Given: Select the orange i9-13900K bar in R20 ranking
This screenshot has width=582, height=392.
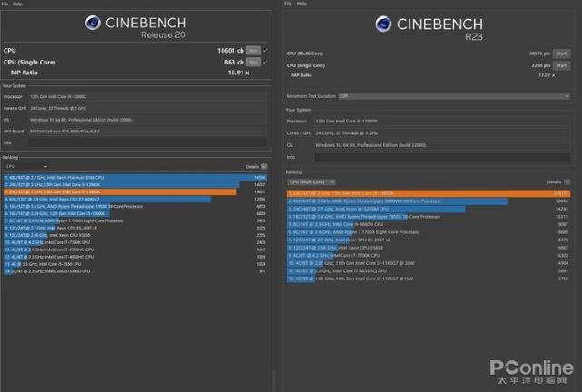Looking at the screenshot, I should click(120, 192).
